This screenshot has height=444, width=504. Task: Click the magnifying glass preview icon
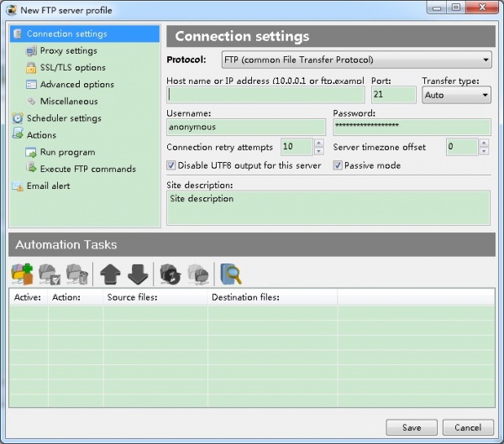(229, 274)
